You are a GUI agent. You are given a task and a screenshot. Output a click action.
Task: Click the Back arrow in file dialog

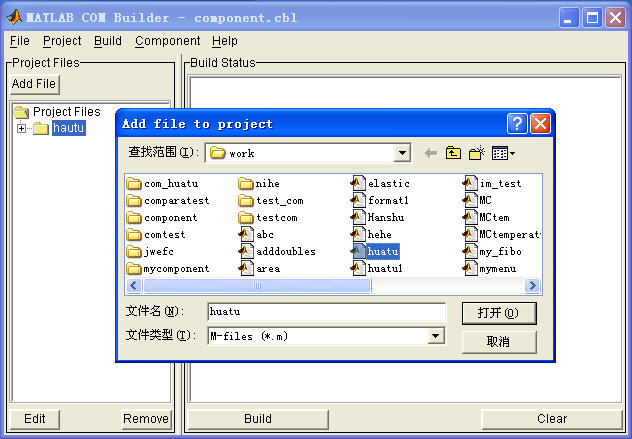click(431, 153)
